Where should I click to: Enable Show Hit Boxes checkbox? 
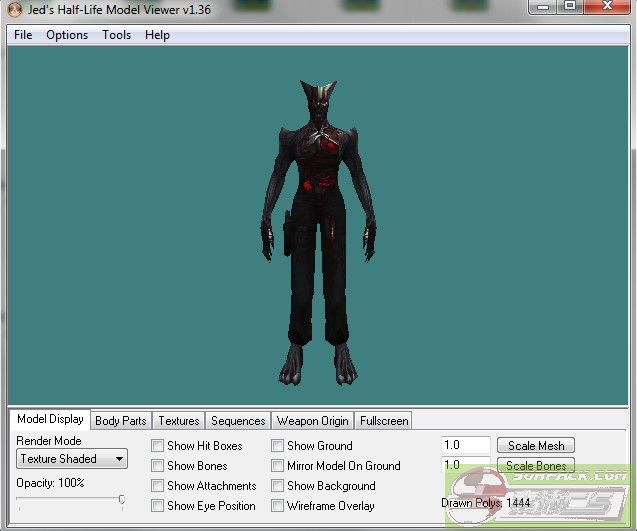pos(158,446)
